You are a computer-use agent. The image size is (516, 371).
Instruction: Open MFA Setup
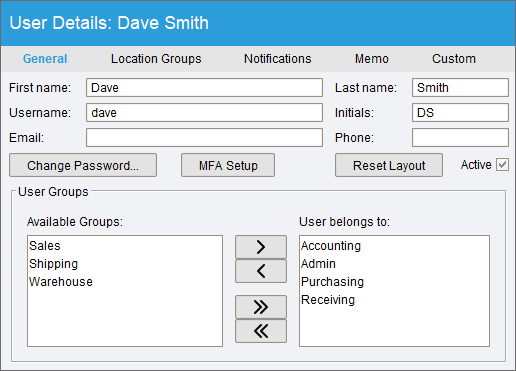click(x=228, y=165)
